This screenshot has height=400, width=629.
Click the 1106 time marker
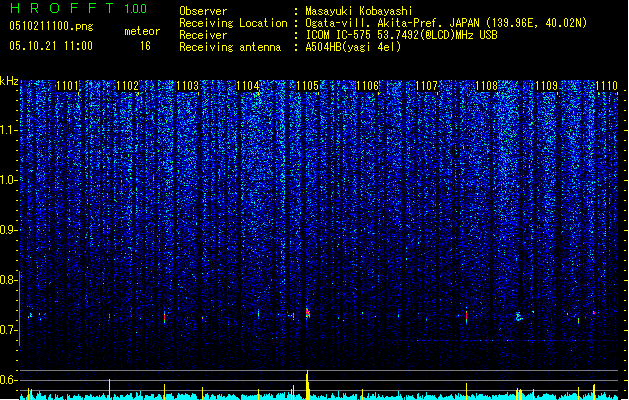(367, 86)
